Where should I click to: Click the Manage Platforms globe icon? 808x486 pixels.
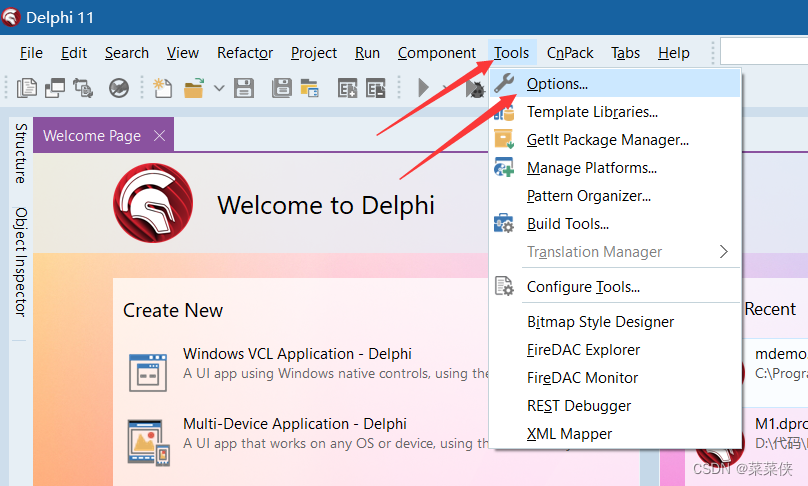coord(504,167)
